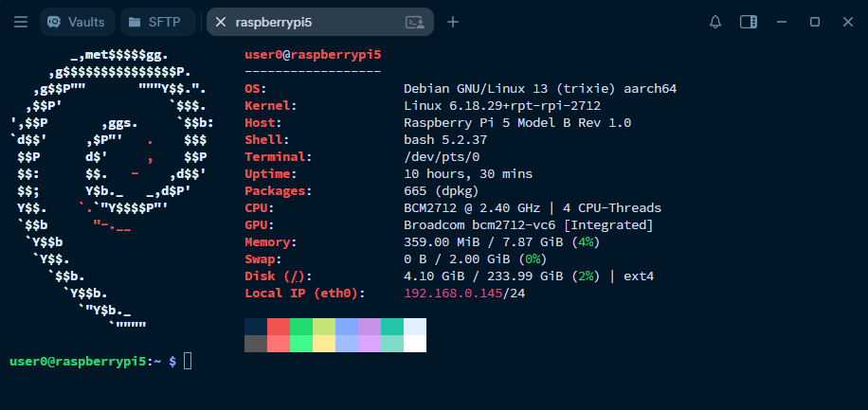
Task: Click the green 4% memory percentage
Action: coord(586,242)
